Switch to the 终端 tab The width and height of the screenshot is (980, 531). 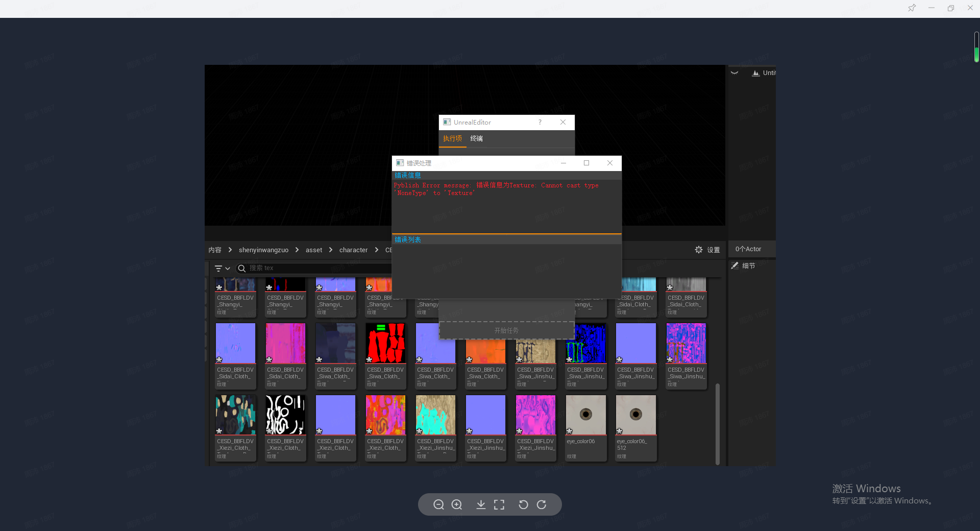[x=476, y=138]
